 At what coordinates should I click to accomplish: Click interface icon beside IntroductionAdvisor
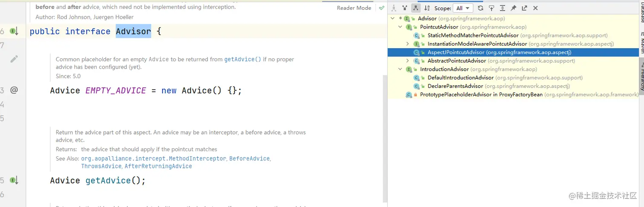click(x=409, y=69)
